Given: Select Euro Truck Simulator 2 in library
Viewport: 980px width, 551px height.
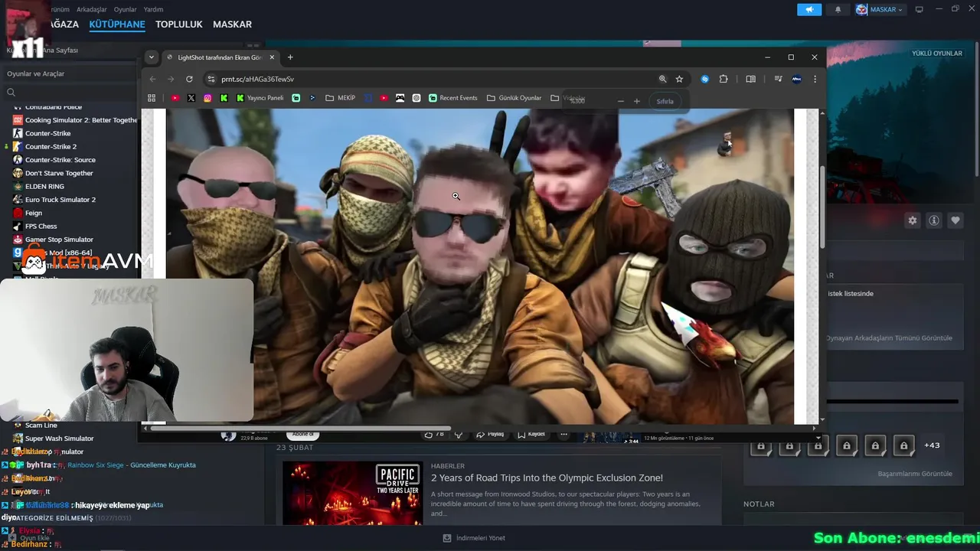Looking at the screenshot, I should point(60,200).
